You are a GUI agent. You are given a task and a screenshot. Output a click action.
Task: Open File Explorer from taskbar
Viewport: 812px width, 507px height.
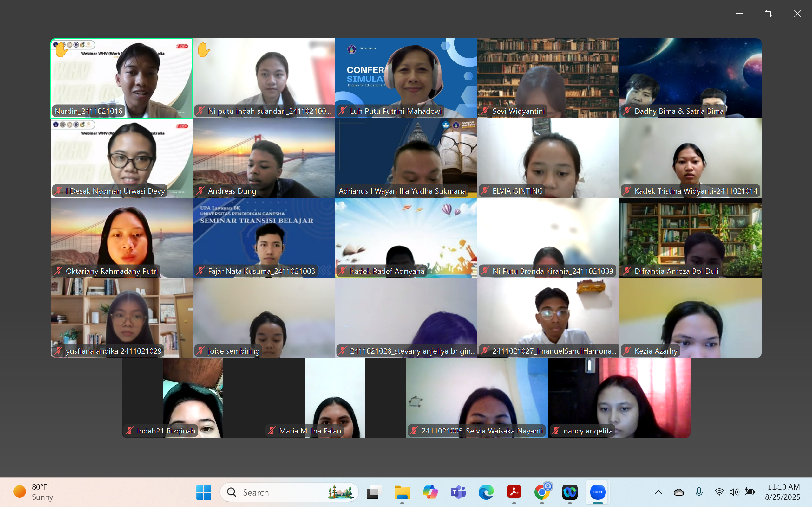coord(402,492)
